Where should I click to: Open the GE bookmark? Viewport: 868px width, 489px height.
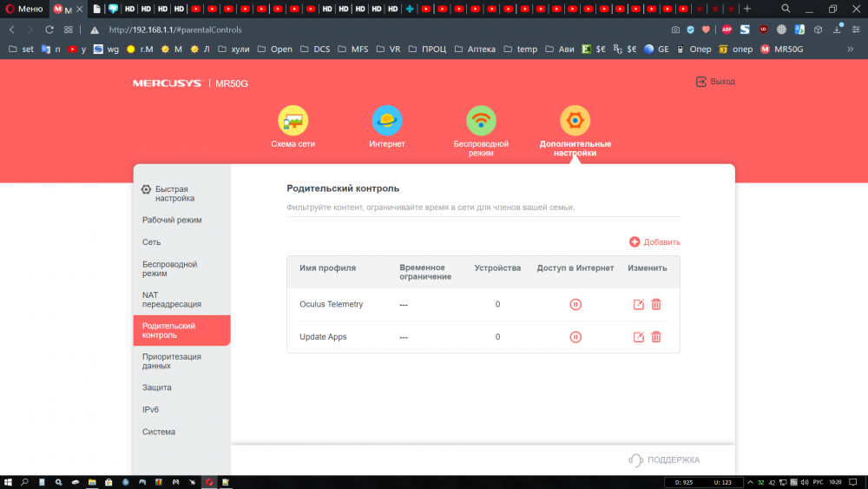pos(656,50)
